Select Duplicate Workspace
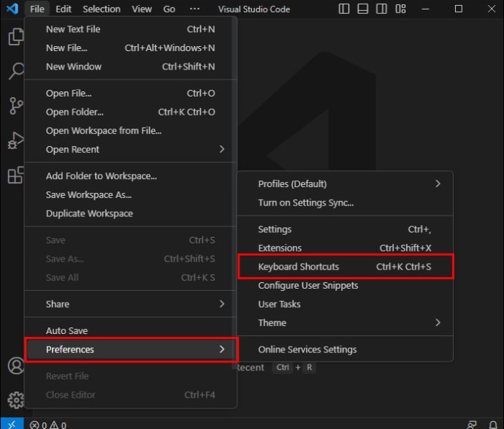Viewport: 504px width, 429px height. point(131,213)
